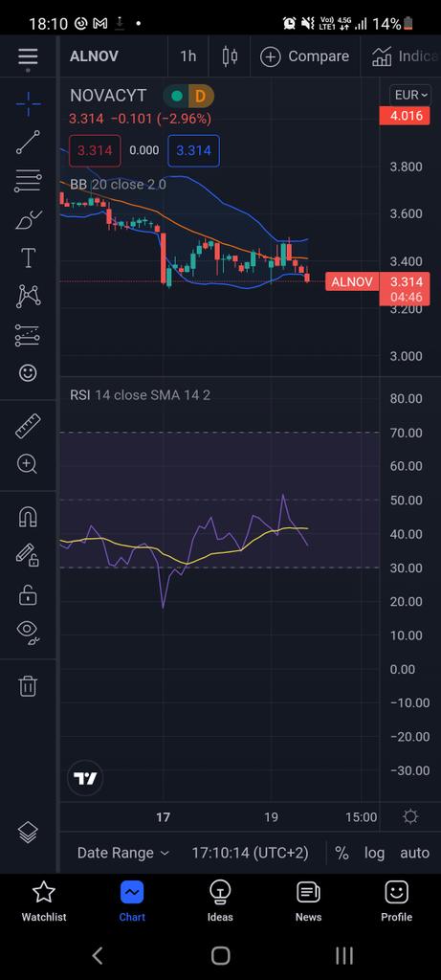Toggle auto scale mode

pyautogui.click(x=415, y=853)
